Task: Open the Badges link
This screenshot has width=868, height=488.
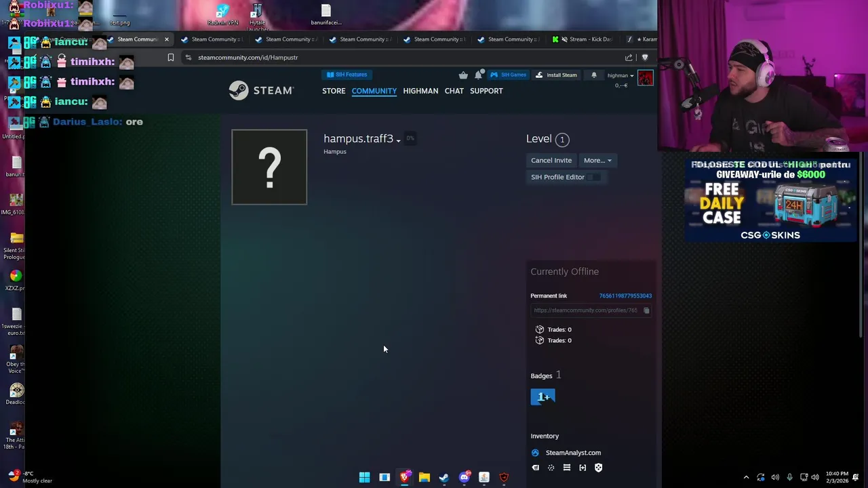Action: point(541,375)
